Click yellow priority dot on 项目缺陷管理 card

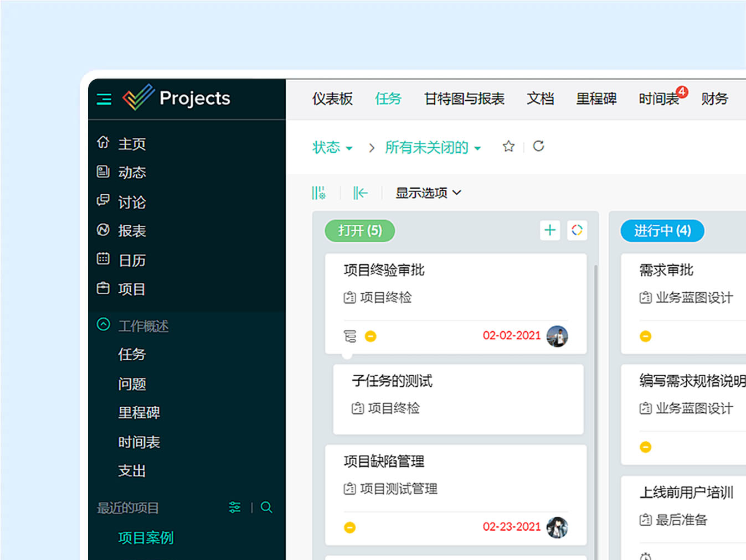349,527
